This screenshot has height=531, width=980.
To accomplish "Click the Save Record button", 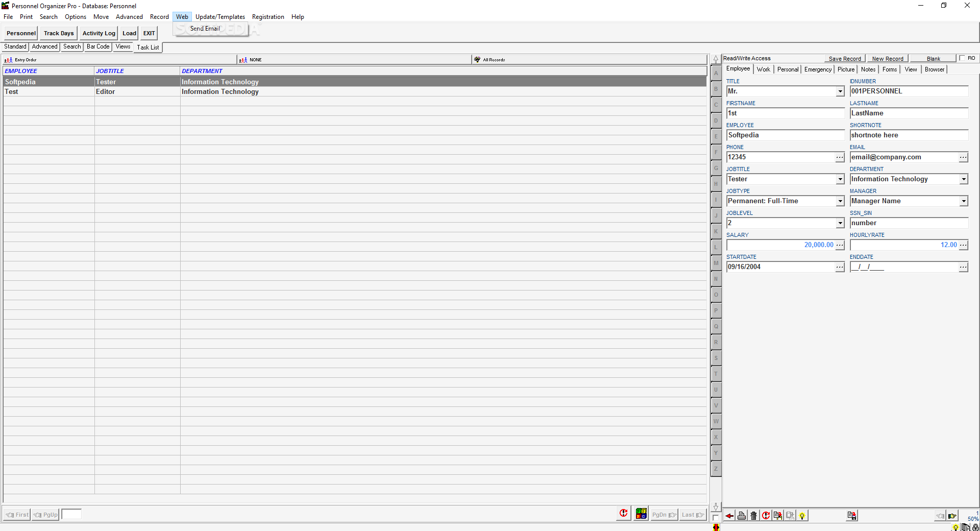I will [x=845, y=59].
